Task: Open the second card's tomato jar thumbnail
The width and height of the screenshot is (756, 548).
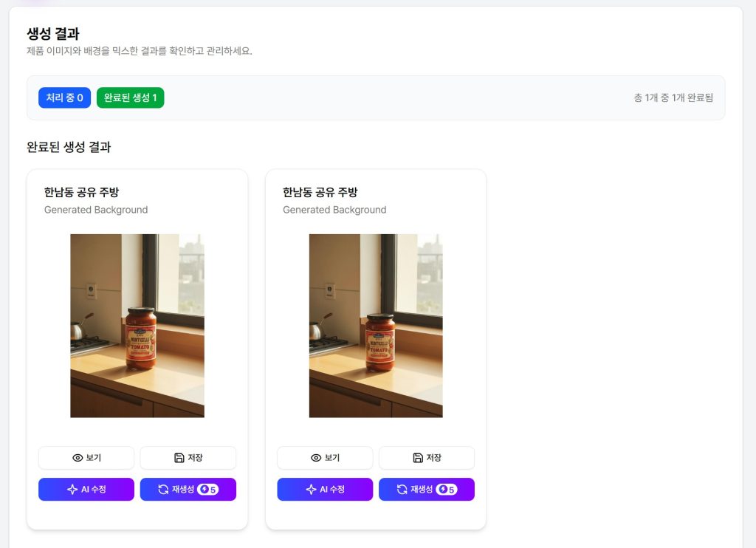Action: pos(376,326)
